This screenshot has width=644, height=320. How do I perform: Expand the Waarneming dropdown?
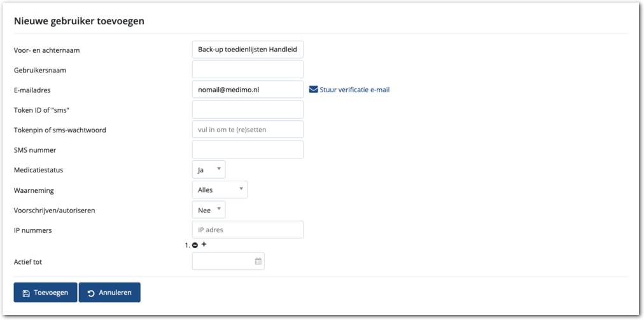(x=220, y=190)
